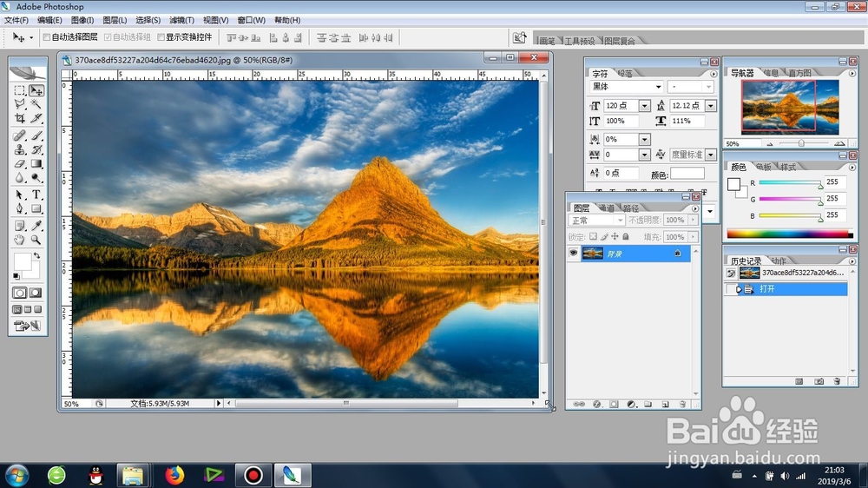
Task: Select the History Brush tool
Action: [36, 149]
